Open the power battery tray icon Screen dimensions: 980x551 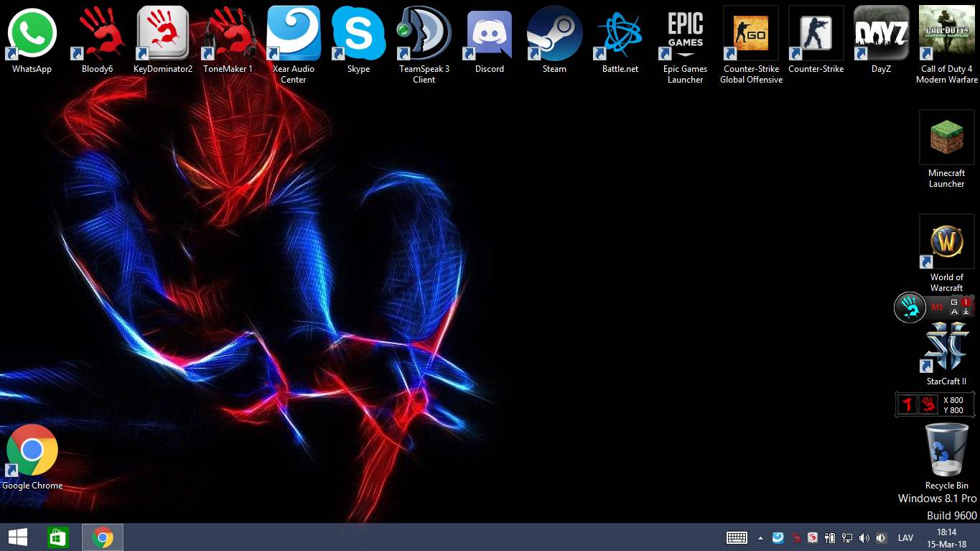pos(830,537)
